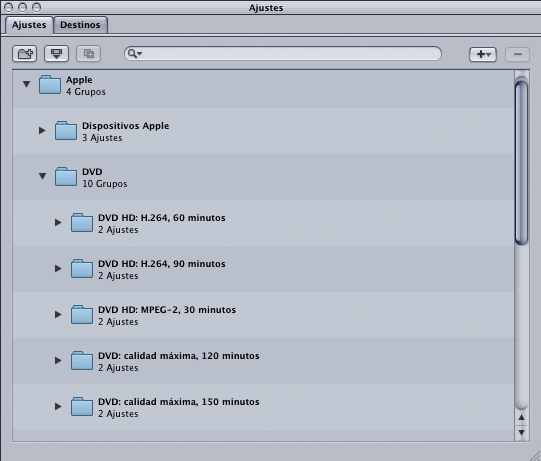Click the minus remove setting button

517,54
